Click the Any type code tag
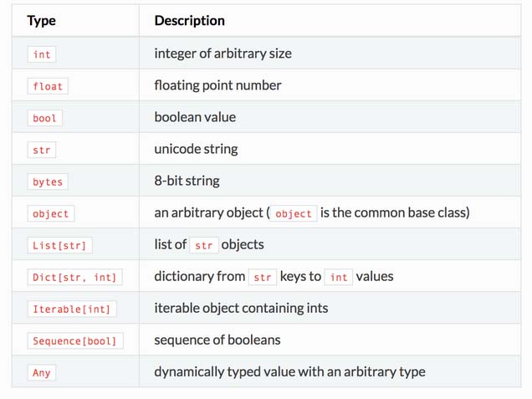532x399 pixels. [41, 373]
